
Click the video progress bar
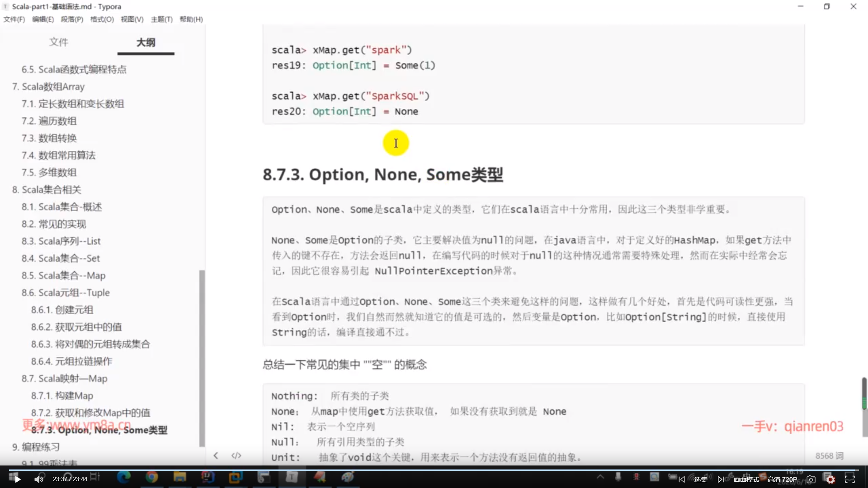pyautogui.click(x=434, y=470)
